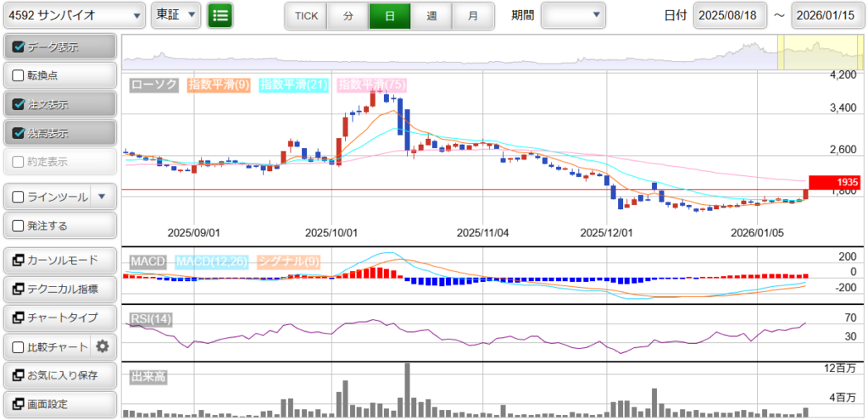Viewport: 868px width, 420px height.
Task: Open the screen settings window
Action: click(59, 404)
